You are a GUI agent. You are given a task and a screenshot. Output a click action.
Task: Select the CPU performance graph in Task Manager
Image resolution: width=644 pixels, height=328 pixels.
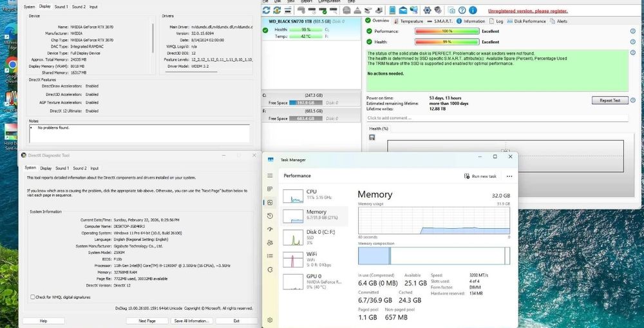[x=314, y=195]
